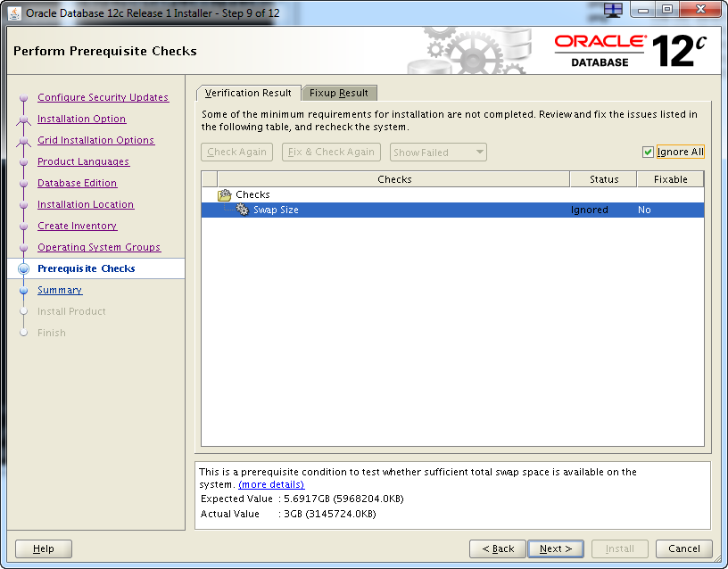Screen dimensions: 728x569
Task: Go to Installation Location step
Action: pos(86,204)
